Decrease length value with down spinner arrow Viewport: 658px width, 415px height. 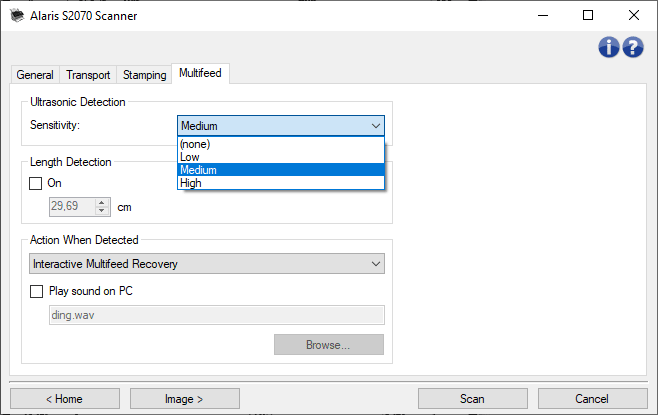click(x=102, y=211)
